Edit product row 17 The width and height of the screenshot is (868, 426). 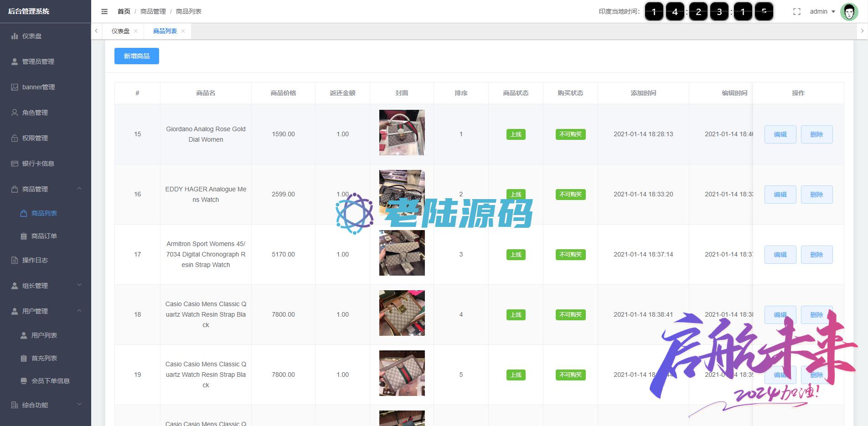(x=780, y=255)
